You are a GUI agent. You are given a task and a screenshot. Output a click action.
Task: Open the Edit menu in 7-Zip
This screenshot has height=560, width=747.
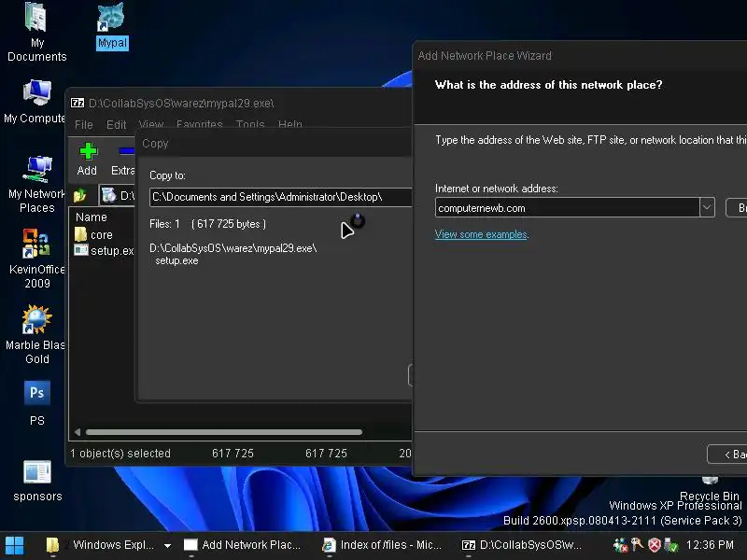116,125
